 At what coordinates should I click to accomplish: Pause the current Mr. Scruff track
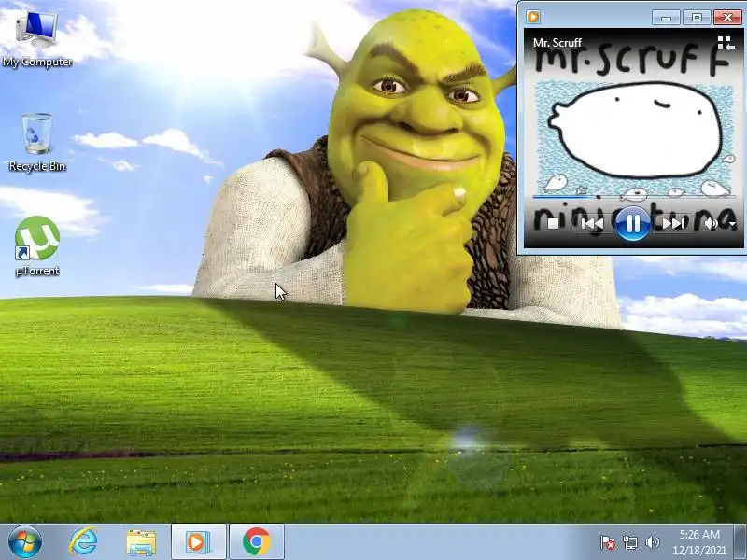coord(633,223)
